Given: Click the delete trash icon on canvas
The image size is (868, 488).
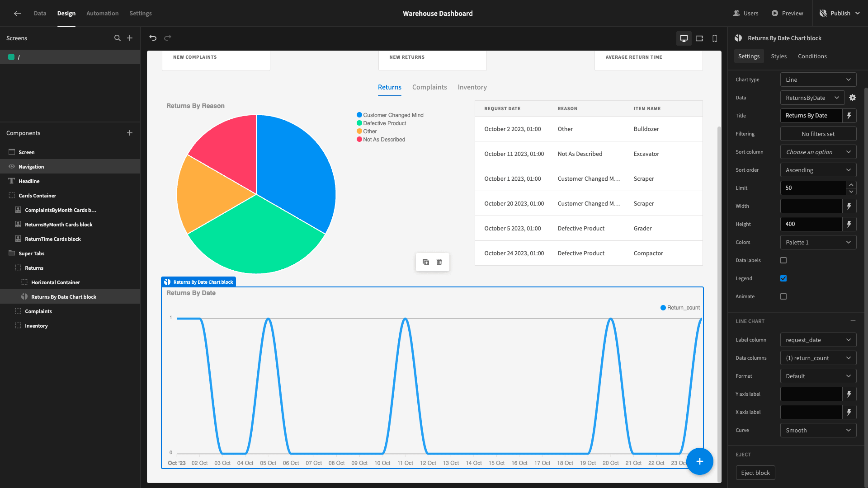Looking at the screenshot, I should pyautogui.click(x=439, y=262).
